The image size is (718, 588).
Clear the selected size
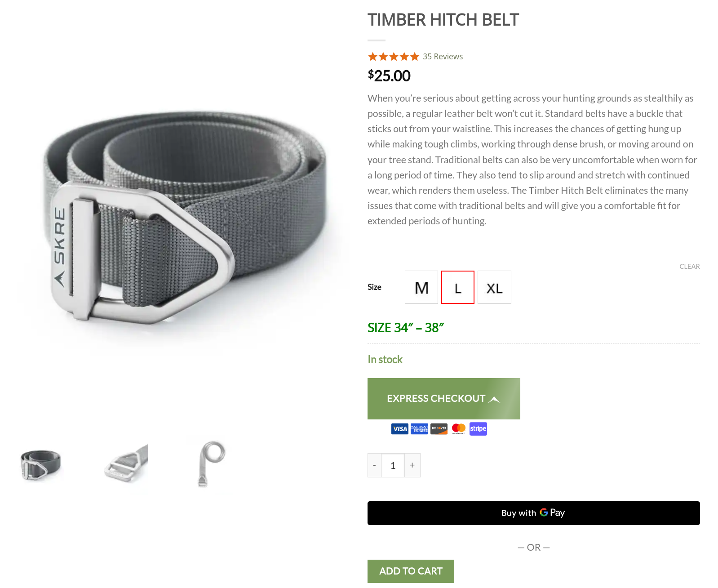coord(689,267)
